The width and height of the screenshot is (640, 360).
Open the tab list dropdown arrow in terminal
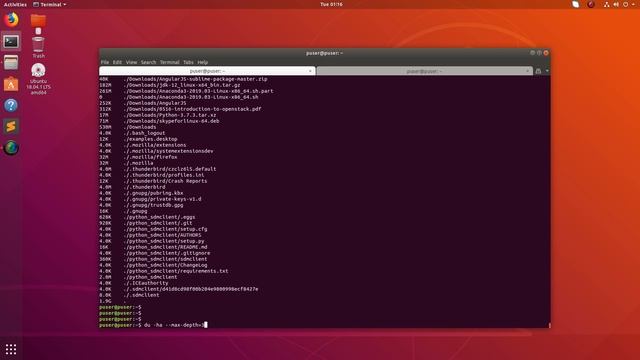click(x=547, y=71)
